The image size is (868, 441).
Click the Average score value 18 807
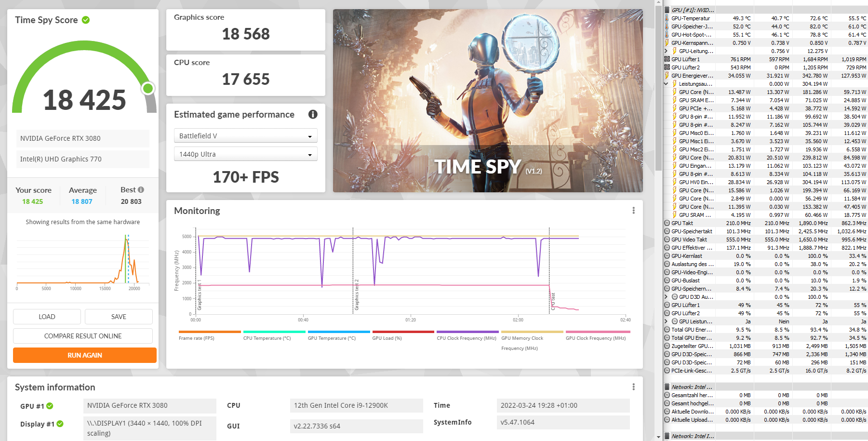click(82, 201)
